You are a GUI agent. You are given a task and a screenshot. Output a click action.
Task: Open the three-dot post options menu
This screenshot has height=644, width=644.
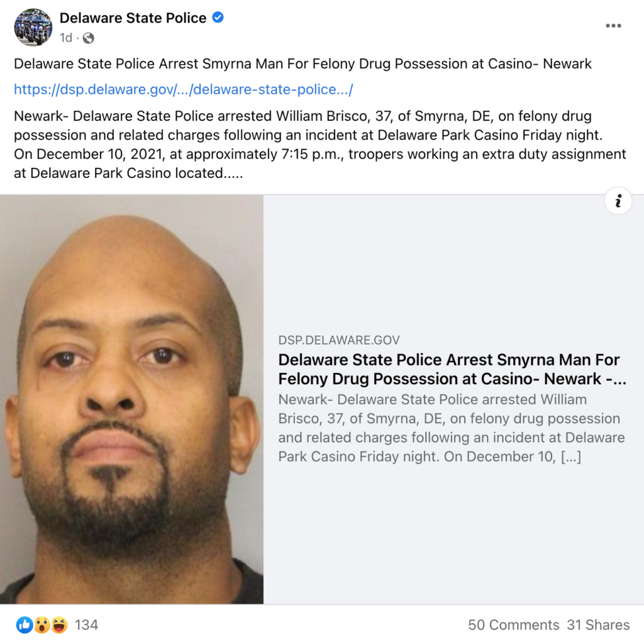click(613, 26)
